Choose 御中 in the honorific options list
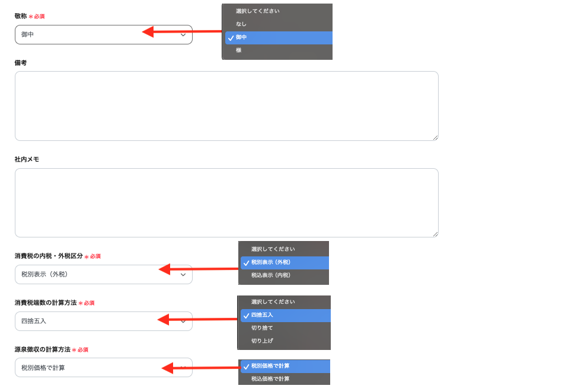Viewport: 575px width, 392px height. (x=241, y=37)
